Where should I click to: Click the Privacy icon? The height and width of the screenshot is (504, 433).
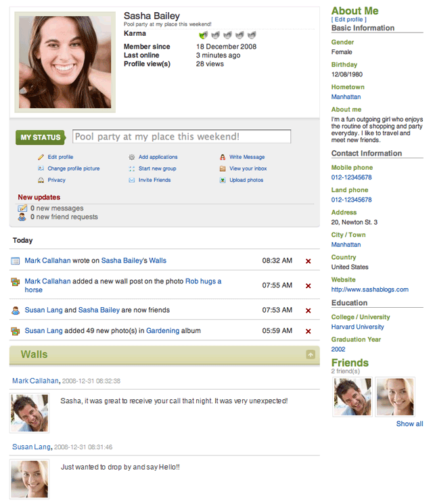tap(41, 180)
